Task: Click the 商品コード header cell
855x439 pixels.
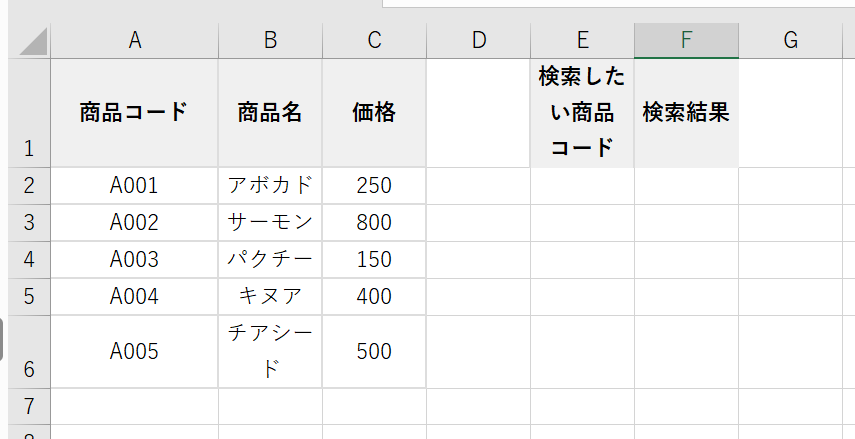Action: [x=134, y=112]
